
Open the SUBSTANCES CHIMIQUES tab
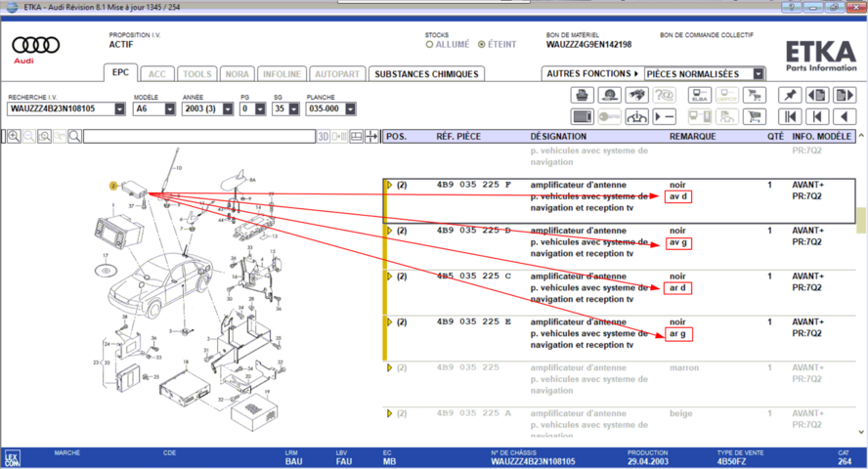click(426, 74)
